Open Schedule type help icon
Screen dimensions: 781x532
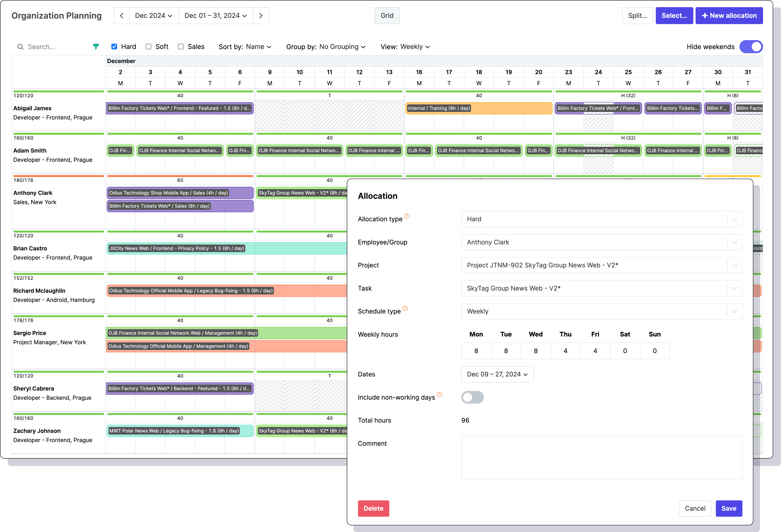405,309
